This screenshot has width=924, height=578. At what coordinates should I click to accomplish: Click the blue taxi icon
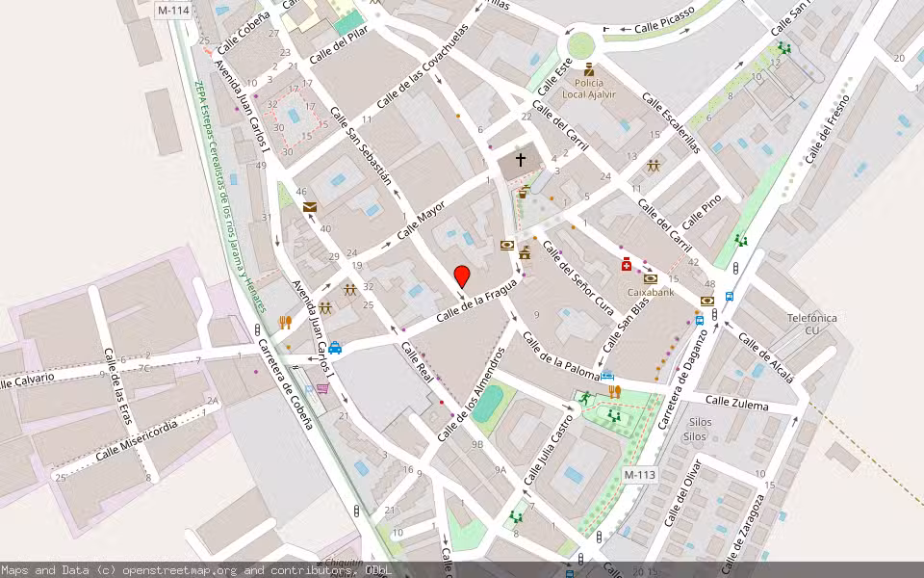coord(335,348)
